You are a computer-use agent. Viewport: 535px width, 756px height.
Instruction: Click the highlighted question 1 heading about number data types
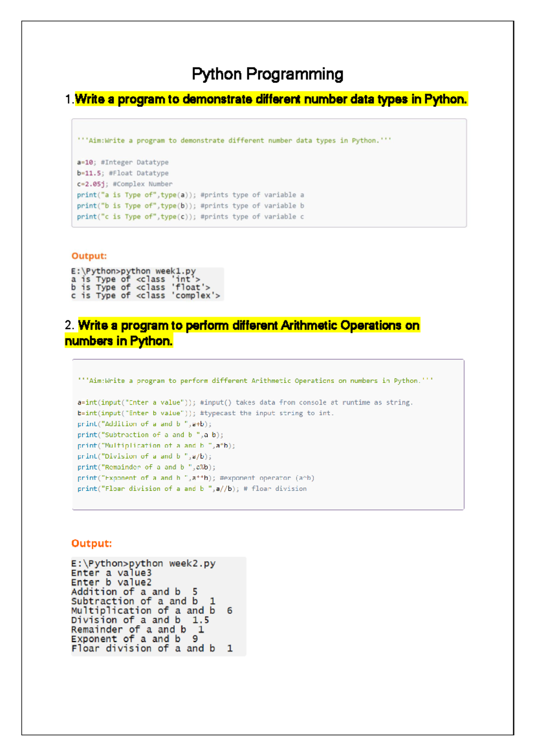pos(271,99)
